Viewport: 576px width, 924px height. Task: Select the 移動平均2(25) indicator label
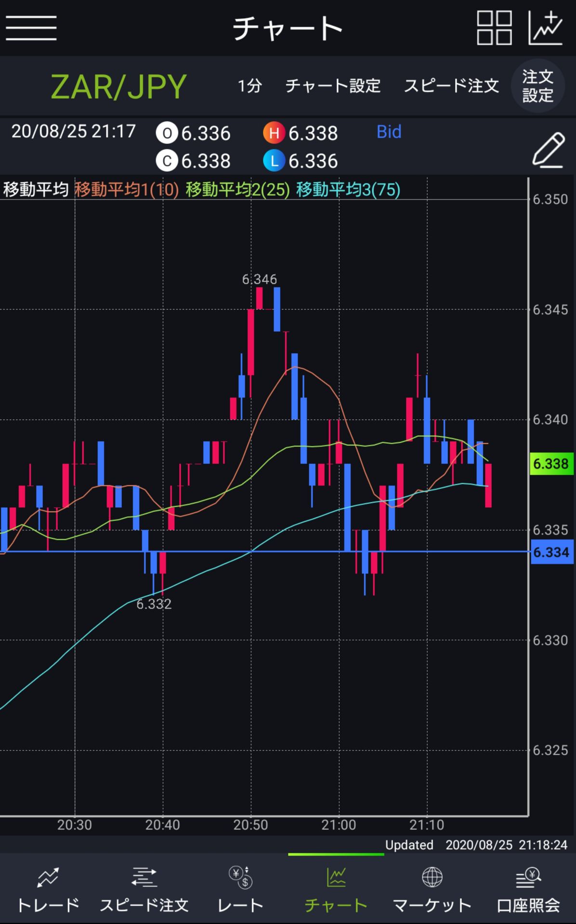238,190
